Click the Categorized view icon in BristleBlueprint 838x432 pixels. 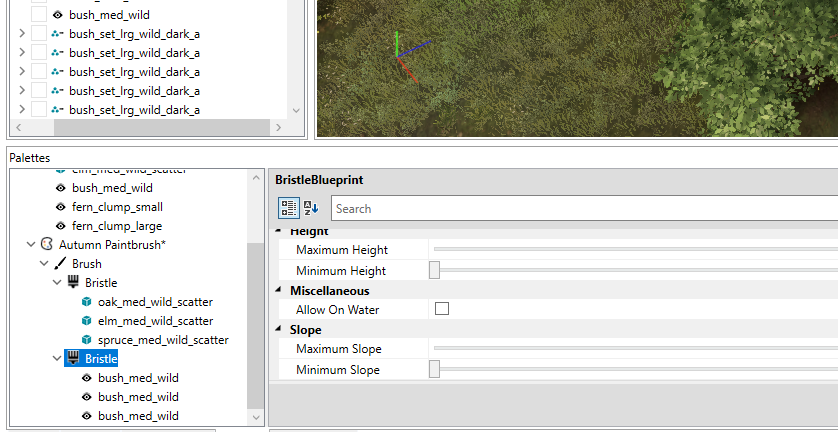(289, 208)
